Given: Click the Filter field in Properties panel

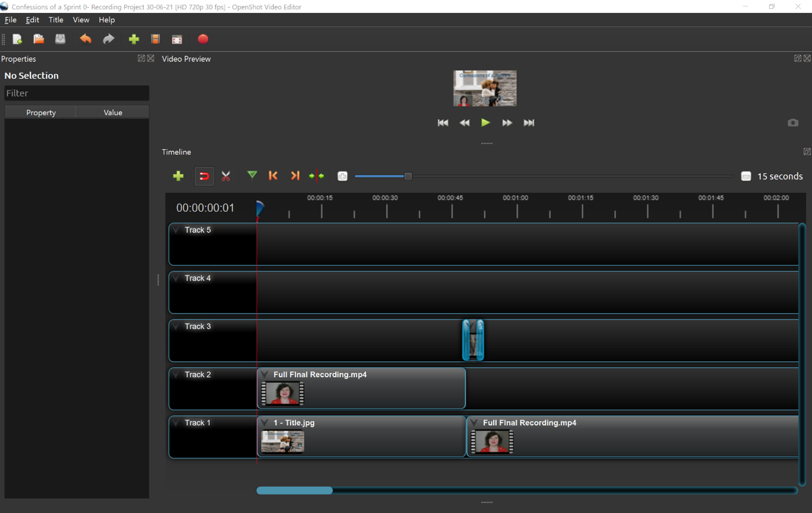Looking at the screenshot, I should coord(77,93).
